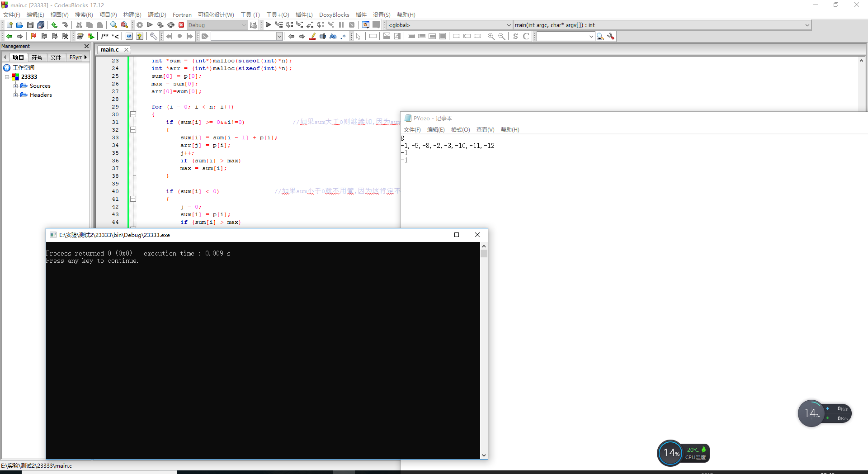The height and width of the screenshot is (474, 868).
Task: Build the project with the gear icon
Action: [x=140, y=25]
